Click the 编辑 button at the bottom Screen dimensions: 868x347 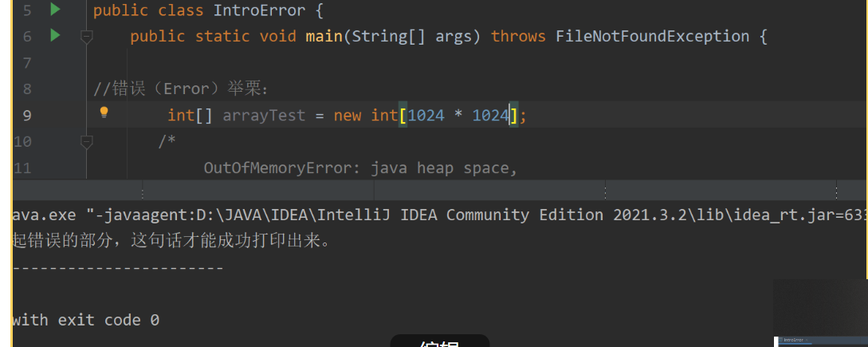point(439,342)
